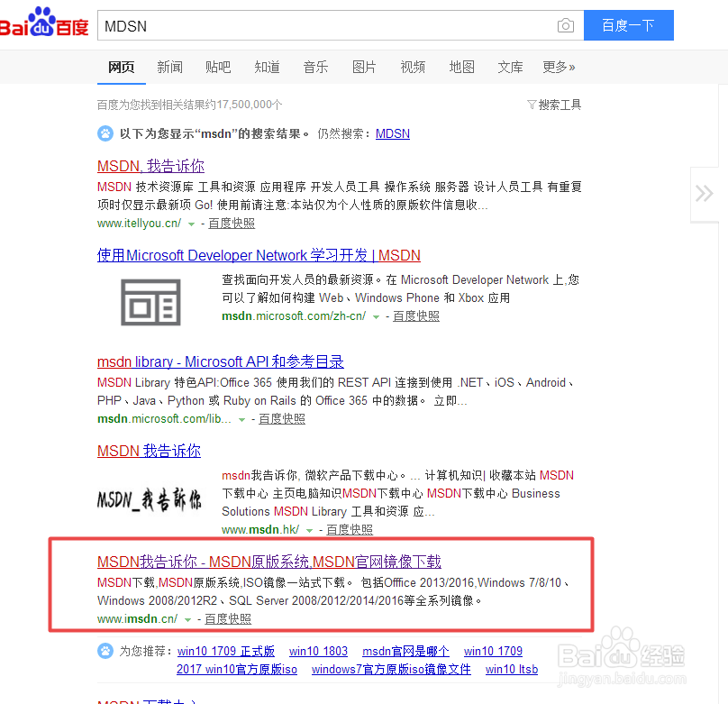Screen dimensions: 728x704
Task: Click the msdn.microsoft.com/zh-cn/ URL text
Action: (294, 316)
